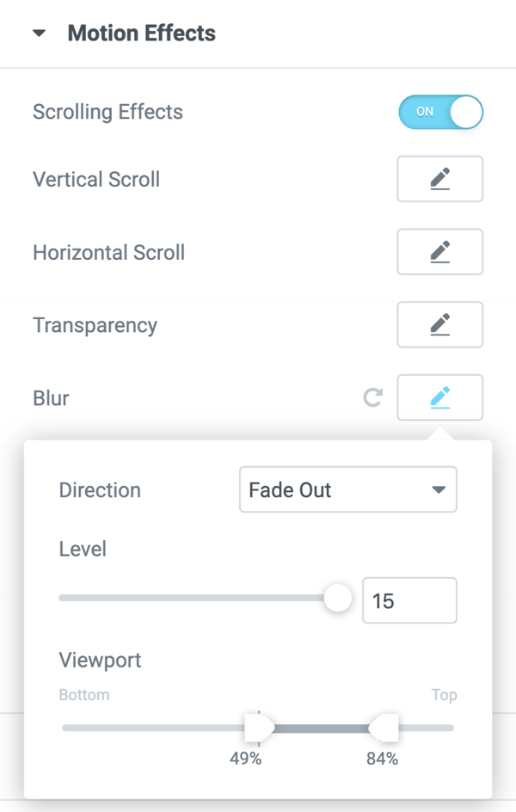Grab the Viewport handle at 84%
The height and width of the screenshot is (812, 516).
[x=384, y=728]
